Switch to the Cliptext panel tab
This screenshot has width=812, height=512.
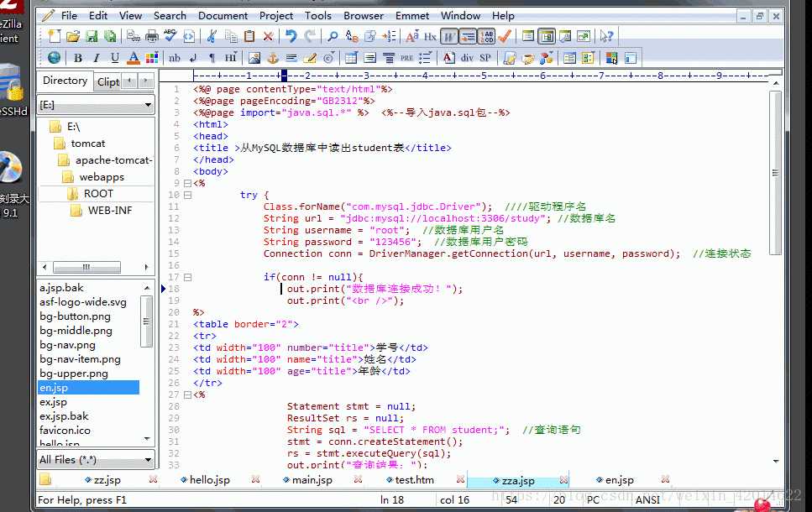[107, 81]
